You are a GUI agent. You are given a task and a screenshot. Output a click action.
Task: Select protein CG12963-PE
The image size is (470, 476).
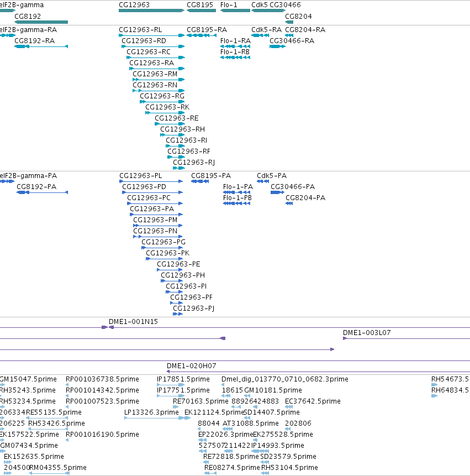[x=170, y=270]
